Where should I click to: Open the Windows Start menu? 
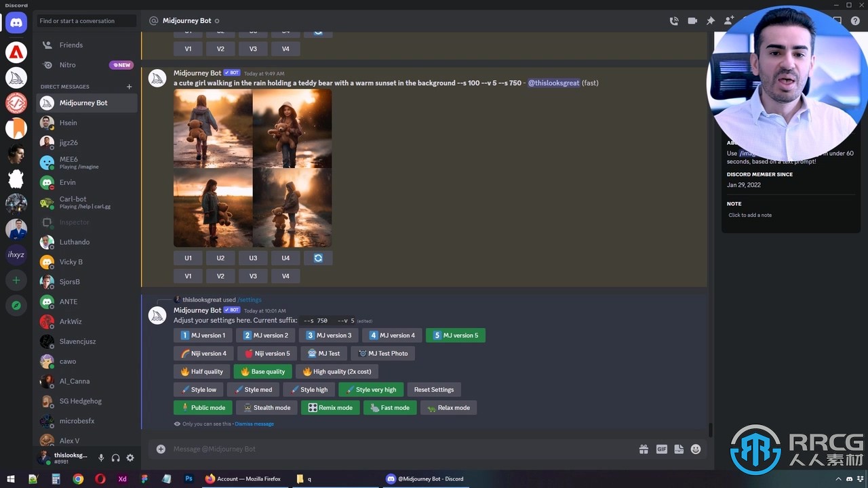pyautogui.click(x=11, y=479)
